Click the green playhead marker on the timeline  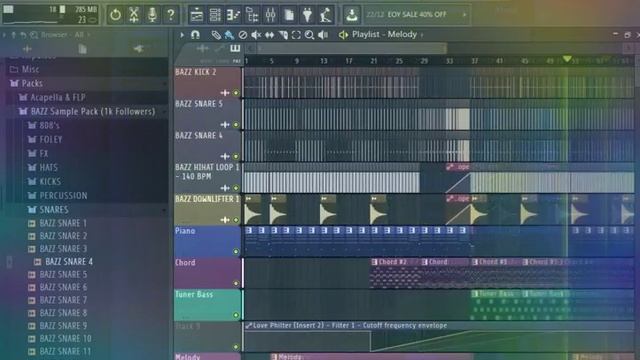[x=567, y=59]
